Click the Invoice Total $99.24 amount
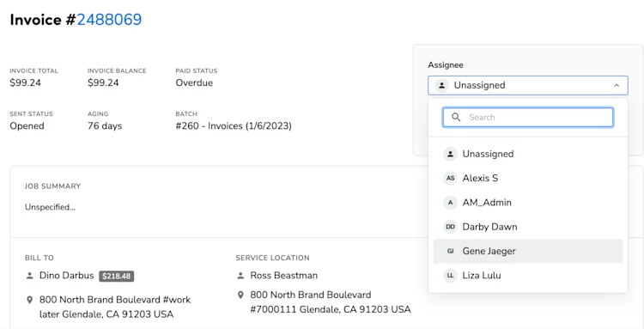 click(26, 83)
